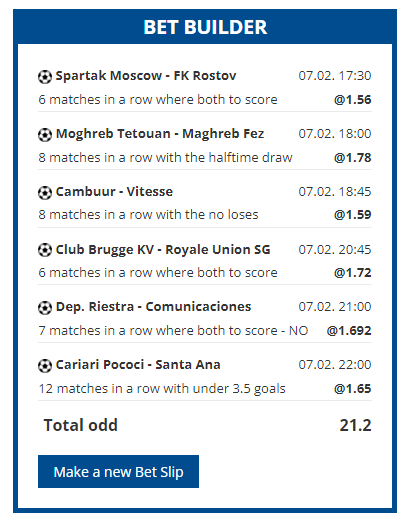Viewport: 407px width, 520px height.
Task: Select the @1.56 odds value
Action: (353, 100)
